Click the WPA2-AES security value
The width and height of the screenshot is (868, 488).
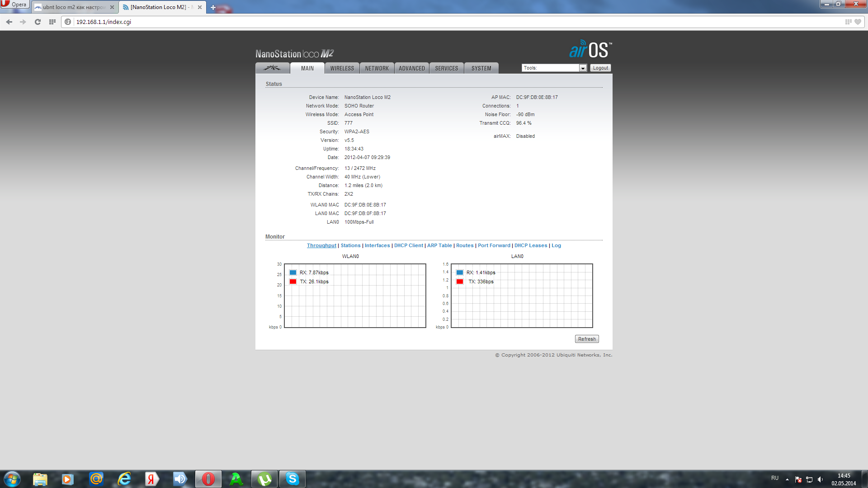357,131
